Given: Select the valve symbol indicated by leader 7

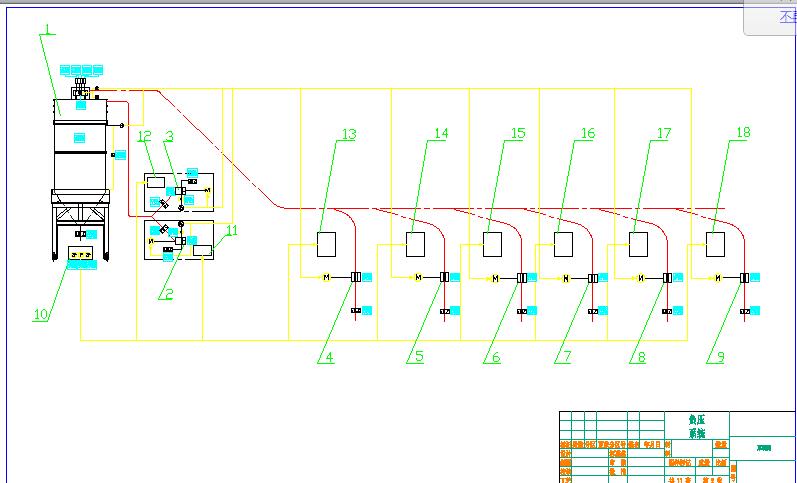Looking at the screenshot, I should click(593, 278).
